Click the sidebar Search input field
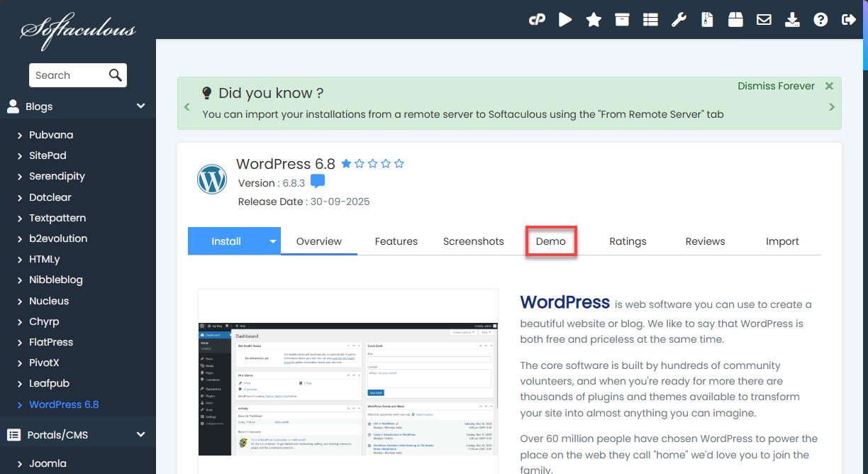868x474 pixels. pos(67,75)
